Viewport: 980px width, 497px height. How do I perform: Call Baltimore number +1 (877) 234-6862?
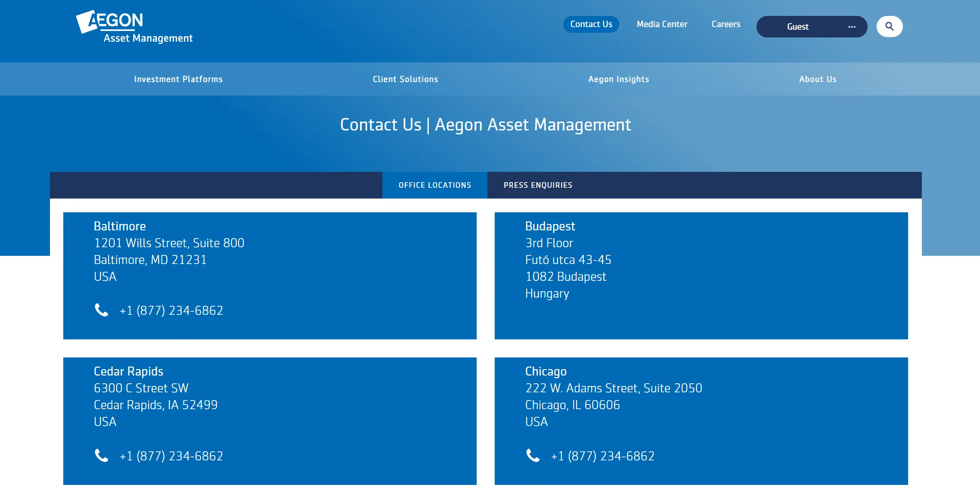pyautogui.click(x=171, y=311)
